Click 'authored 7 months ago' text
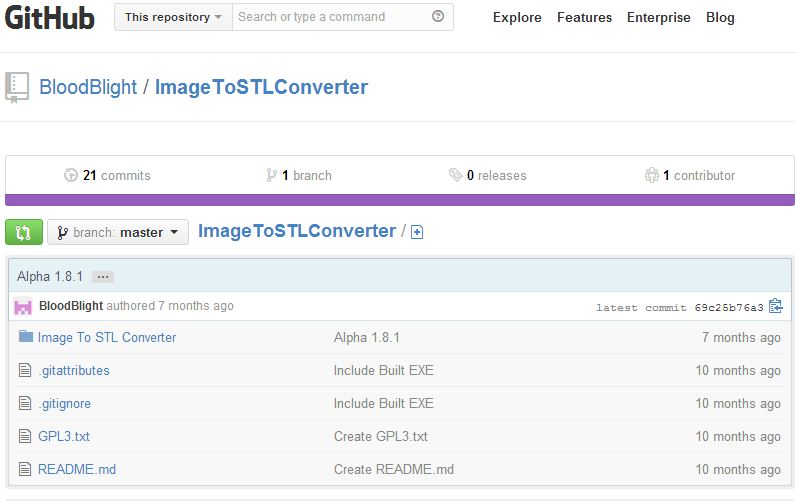This screenshot has width=796, height=501. (x=170, y=306)
